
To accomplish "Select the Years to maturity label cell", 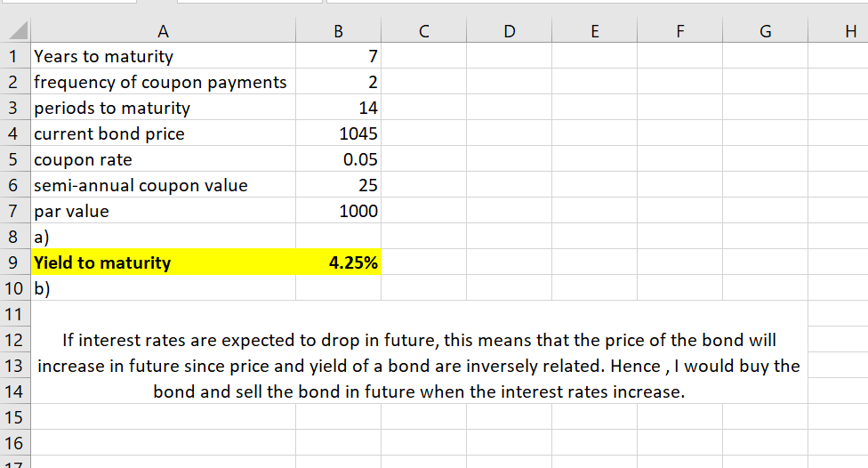I will pos(163,57).
